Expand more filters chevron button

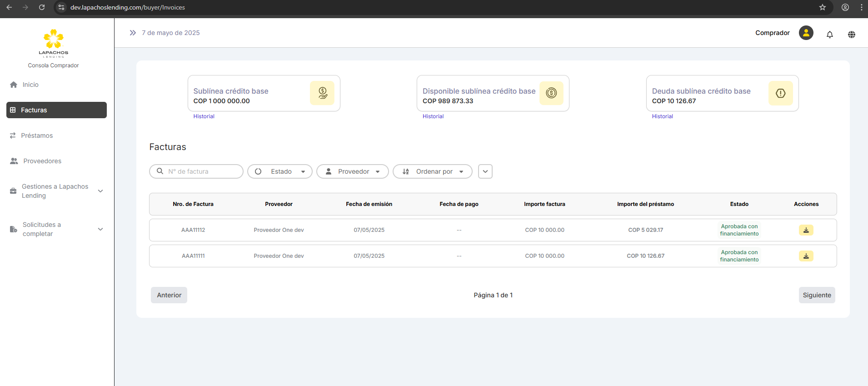coord(485,171)
